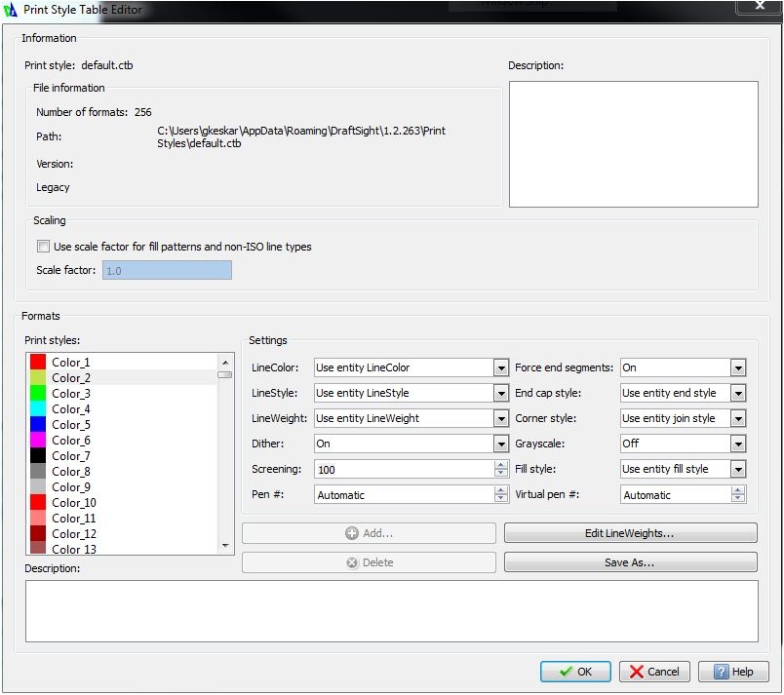
Task: Click scroll down arrow of print styles list
Action: 225,545
